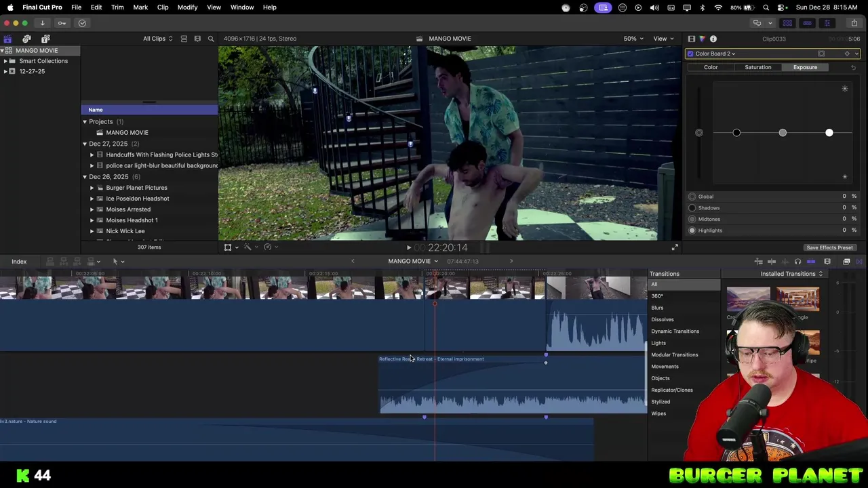Collapse the Dec 27, 2025 group

pyautogui.click(x=85, y=144)
